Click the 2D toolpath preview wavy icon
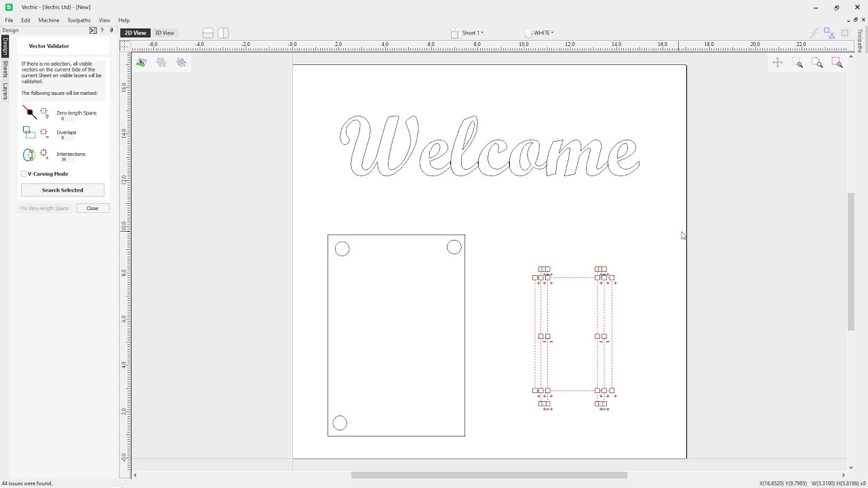Screen dimensions: 868x488 point(161,62)
